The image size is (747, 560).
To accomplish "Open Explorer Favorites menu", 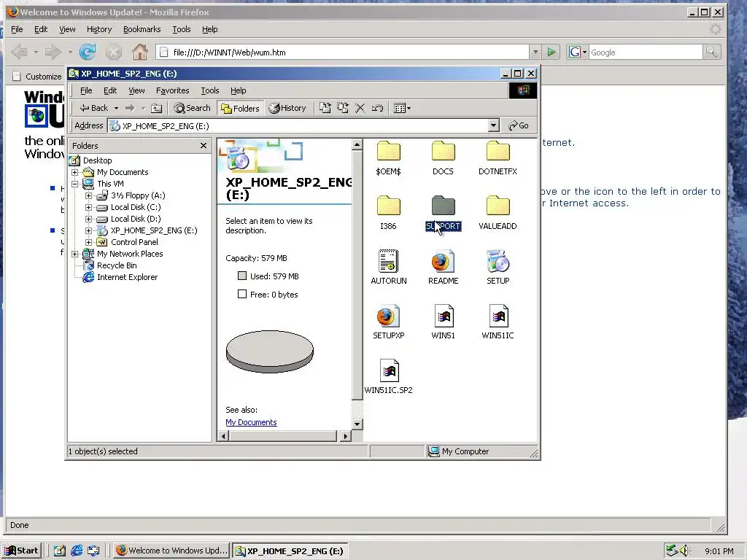I will click(172, 90).
